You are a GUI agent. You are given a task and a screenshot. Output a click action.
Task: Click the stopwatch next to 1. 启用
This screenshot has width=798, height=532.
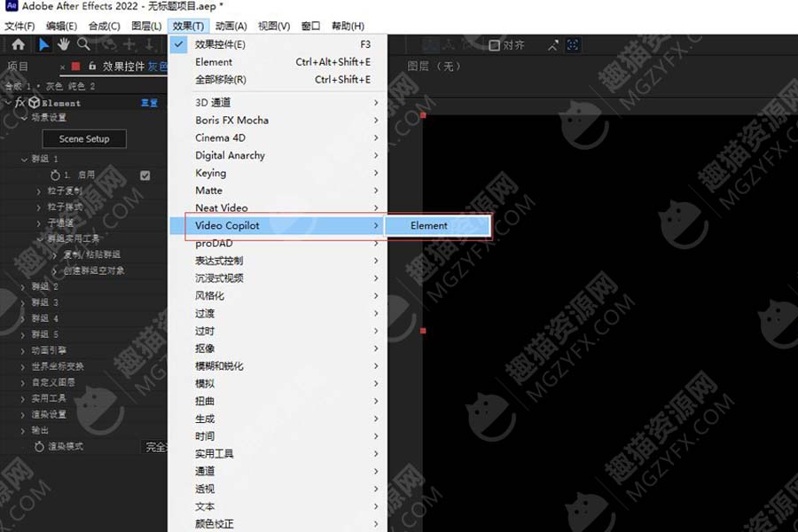click(x=55, y=176)
